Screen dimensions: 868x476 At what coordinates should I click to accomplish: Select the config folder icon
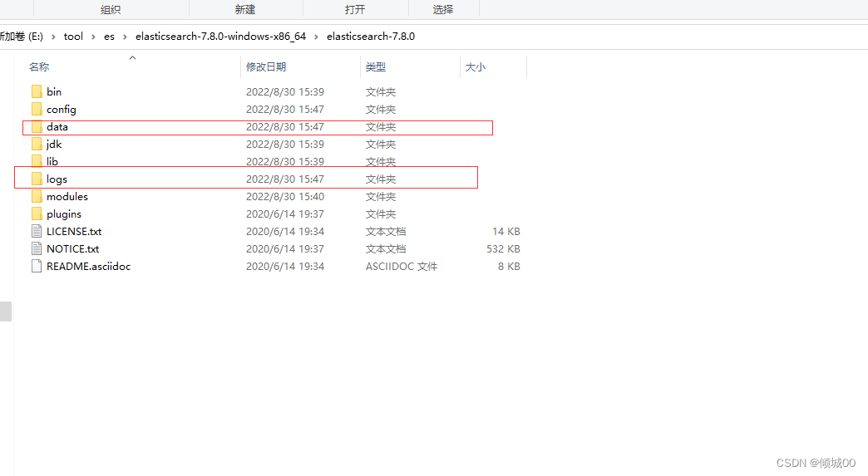37,109
